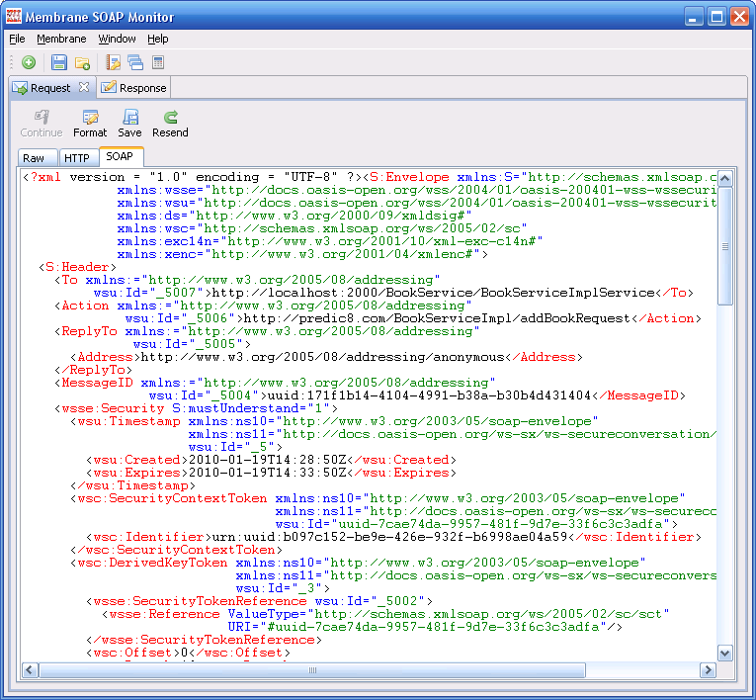Click the vertical scrollbar thumb
The width and height of the screenshot is (756, 700).
[724, 246]
